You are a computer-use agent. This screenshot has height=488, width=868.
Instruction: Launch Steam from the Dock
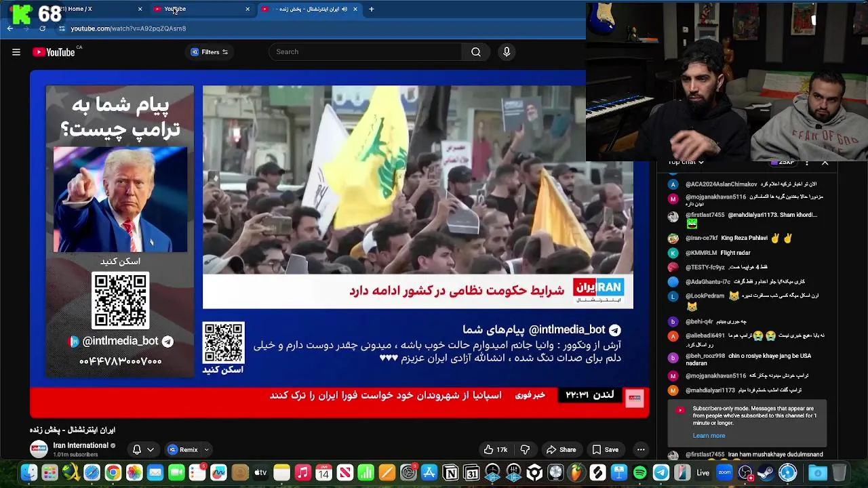766,472
